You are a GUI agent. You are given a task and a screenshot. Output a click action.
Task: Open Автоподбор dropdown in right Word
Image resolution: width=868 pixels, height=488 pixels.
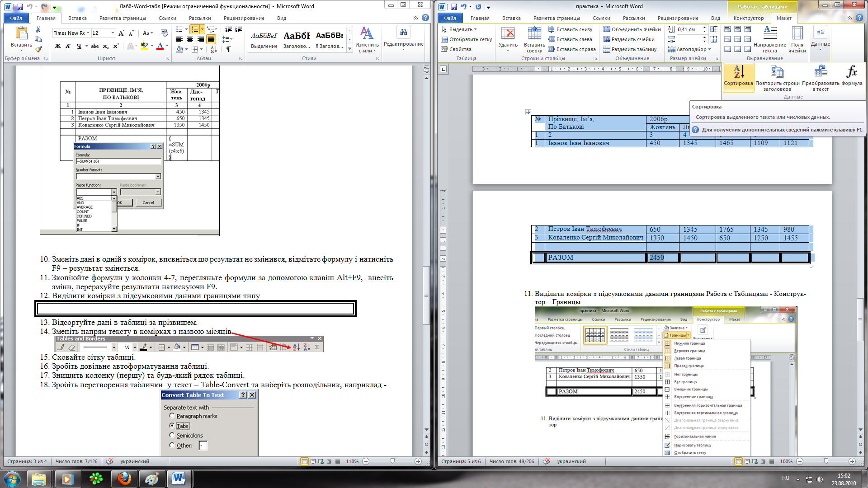(690, 49)
